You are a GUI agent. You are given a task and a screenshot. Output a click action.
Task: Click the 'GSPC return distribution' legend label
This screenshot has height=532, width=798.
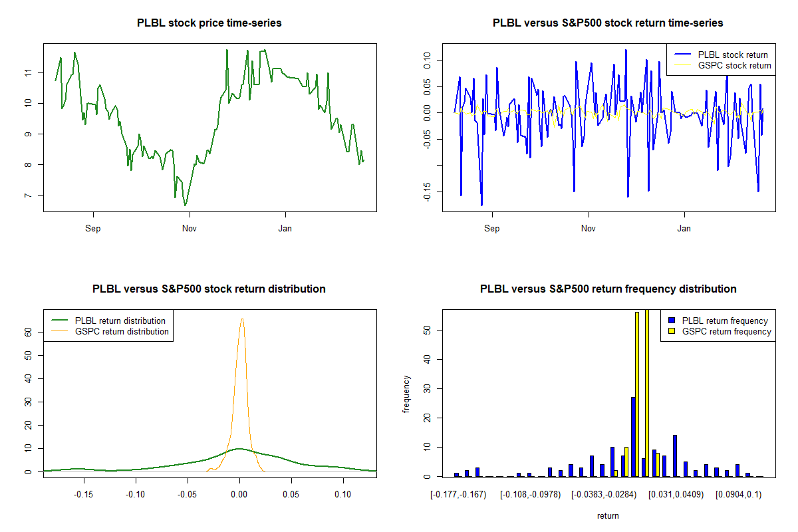point(122,331)
